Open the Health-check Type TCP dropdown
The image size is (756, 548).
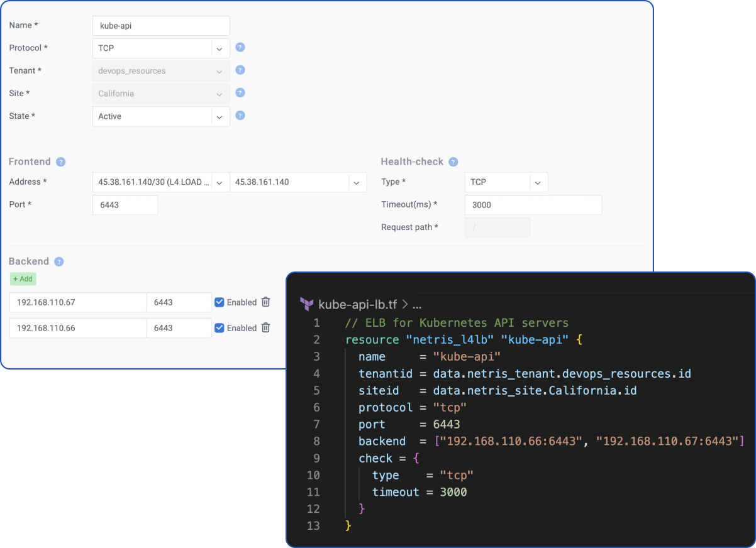coord(506,182)
